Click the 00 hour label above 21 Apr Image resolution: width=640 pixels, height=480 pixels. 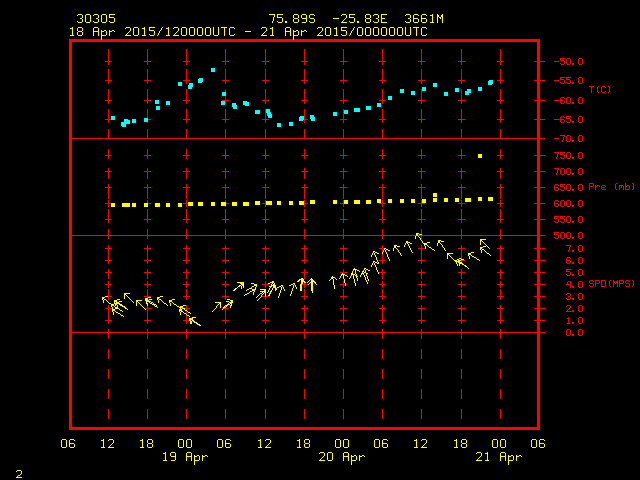(499, 444)
